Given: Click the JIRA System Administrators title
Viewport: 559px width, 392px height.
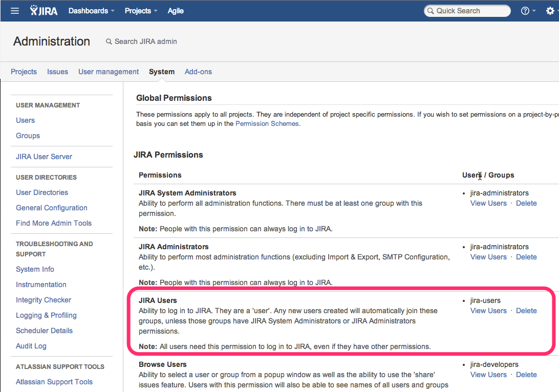Looking at the screenshot, I should [187, 193].
